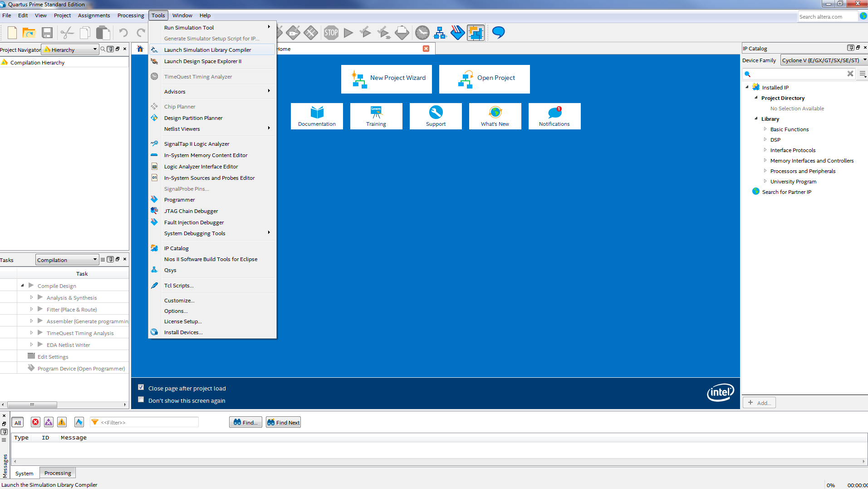Image resolution: width=868 pixels, height=489 pixels.
Task: Open the Training tile
Action: (x=376, y=116)
